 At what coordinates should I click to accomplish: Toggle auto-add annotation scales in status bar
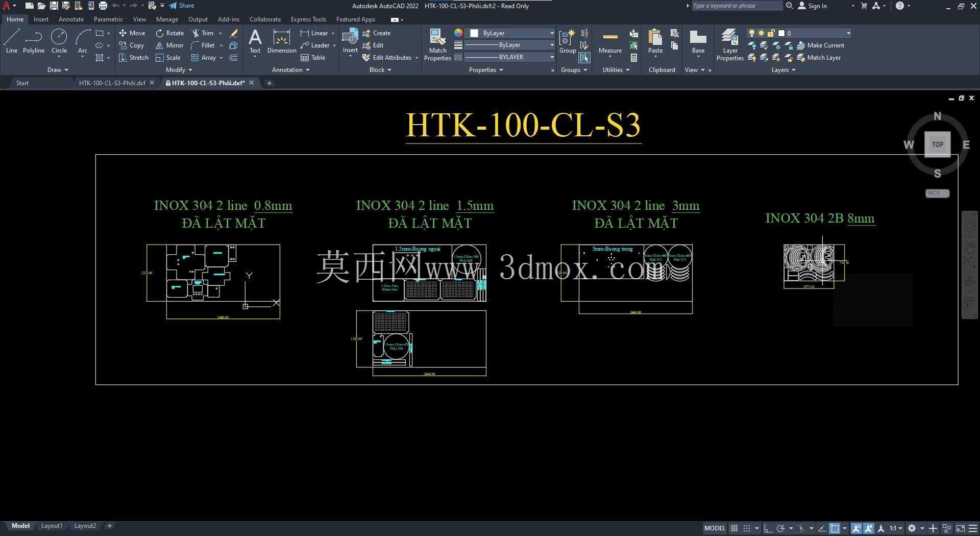point(868,528)
